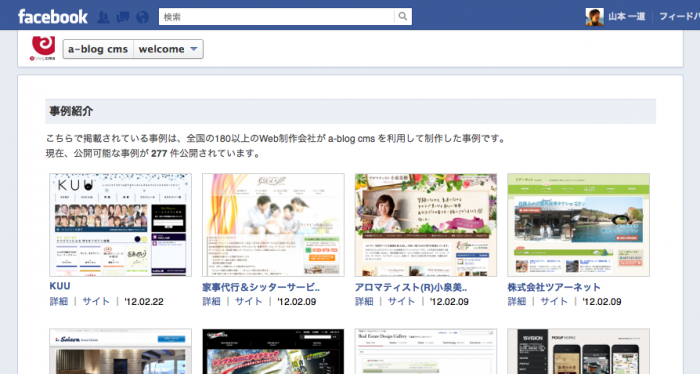
Task: Open サイト link under 家事代行
Action: click(x=249, y=302)
